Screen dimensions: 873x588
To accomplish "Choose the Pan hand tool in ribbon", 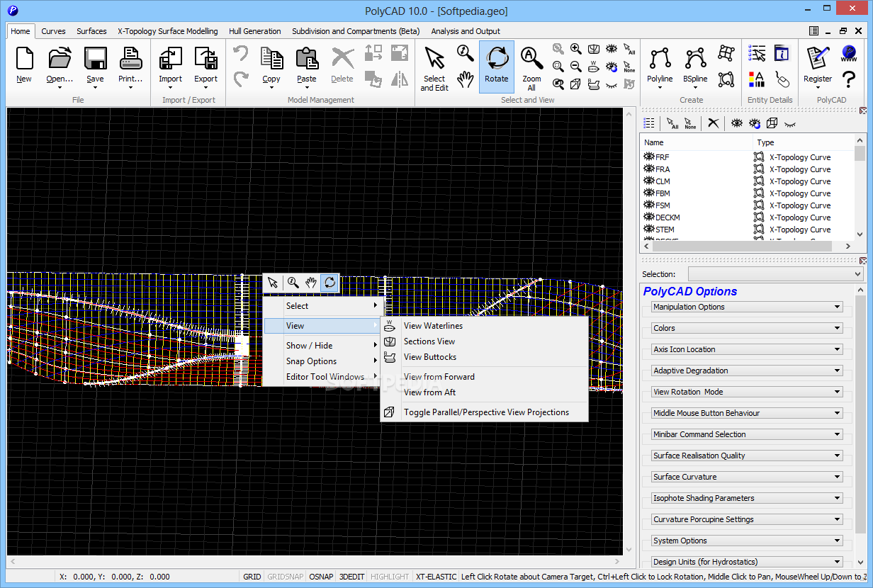I will (465, 79).
